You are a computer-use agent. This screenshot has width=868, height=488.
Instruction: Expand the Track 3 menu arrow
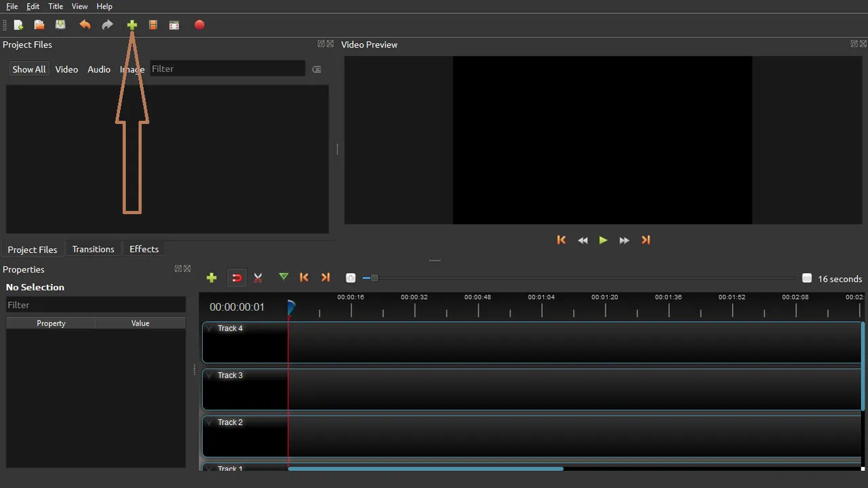210,375
